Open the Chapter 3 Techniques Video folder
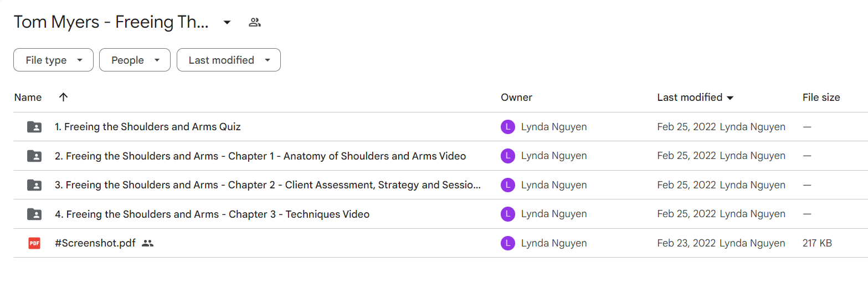 coord(212,214)
